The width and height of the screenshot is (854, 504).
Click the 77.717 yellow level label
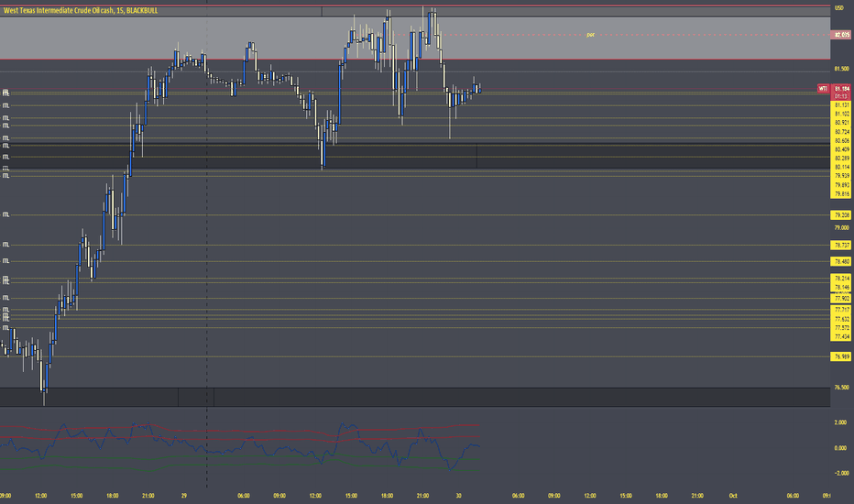tap(841, 310)
